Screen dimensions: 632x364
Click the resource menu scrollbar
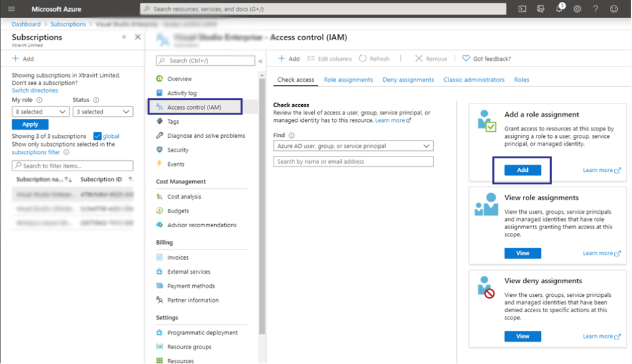tap(262, 206)
